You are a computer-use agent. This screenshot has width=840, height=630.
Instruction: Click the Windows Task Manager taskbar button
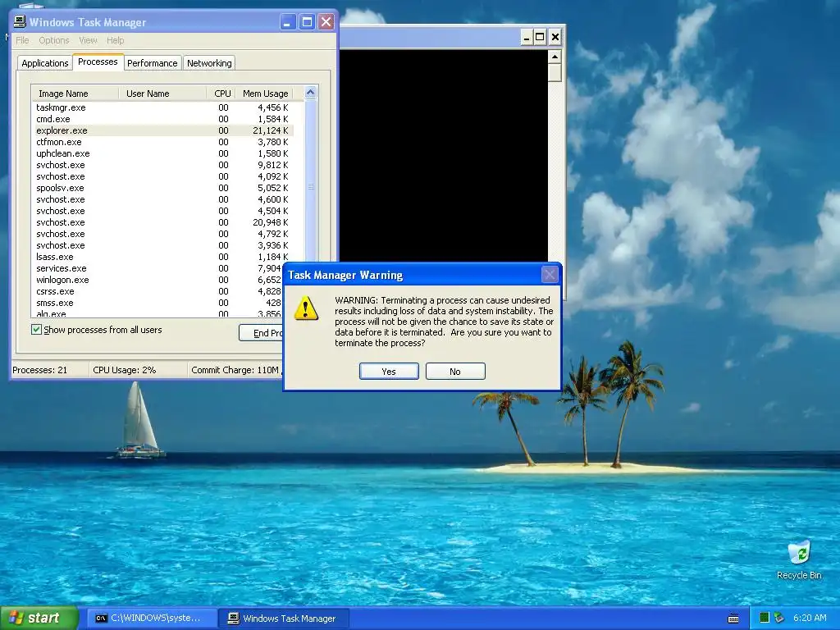coord(285,619)
